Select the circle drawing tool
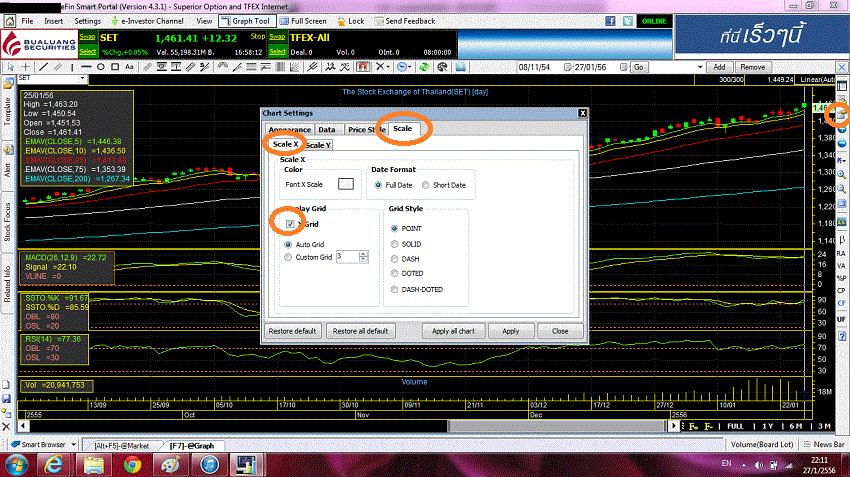Viewport: 850px width, 477px height. (100, 67)
